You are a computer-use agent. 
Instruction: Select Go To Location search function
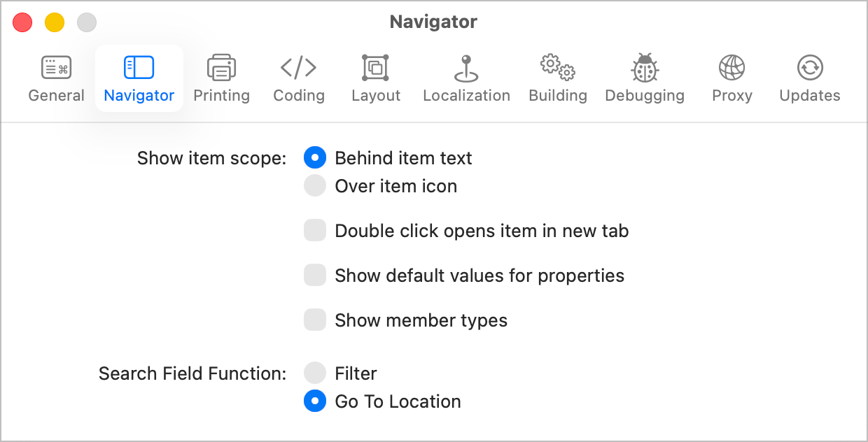coord(315,401)
